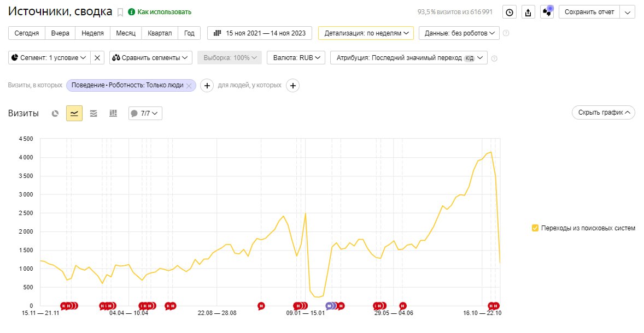Switch chart to pie view
The image size is (644, 333).
tap(55, 114)
